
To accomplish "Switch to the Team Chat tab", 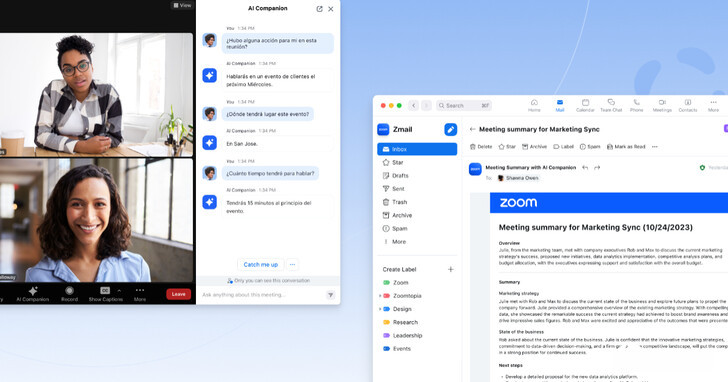I will pyautogui.click(x=611, y=105).
